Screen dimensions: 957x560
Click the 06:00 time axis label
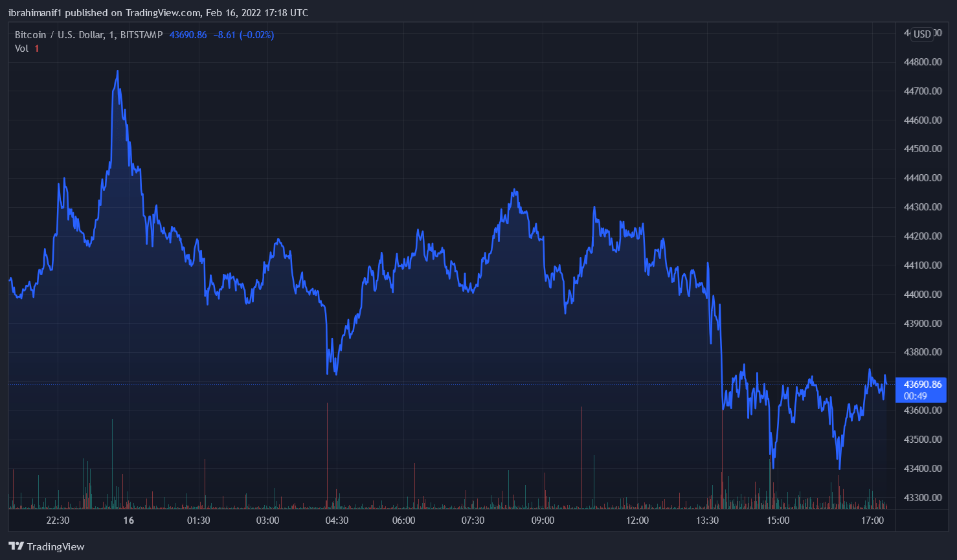[x=403, y=521]
